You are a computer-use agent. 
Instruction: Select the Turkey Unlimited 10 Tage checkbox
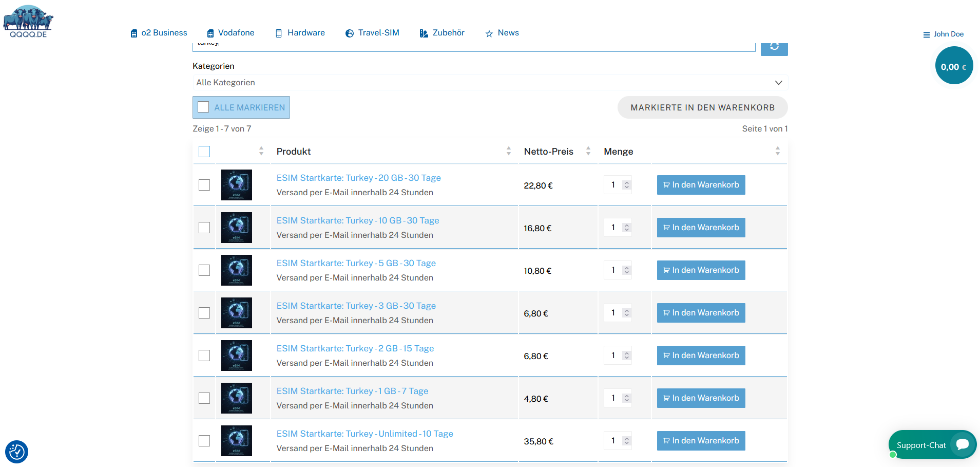204,441
